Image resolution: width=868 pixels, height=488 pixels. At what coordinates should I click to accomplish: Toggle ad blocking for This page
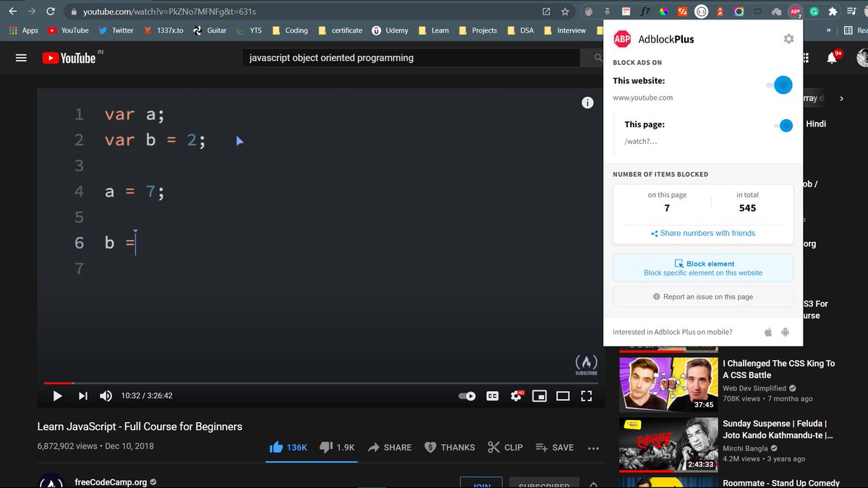tap(783, 125)
